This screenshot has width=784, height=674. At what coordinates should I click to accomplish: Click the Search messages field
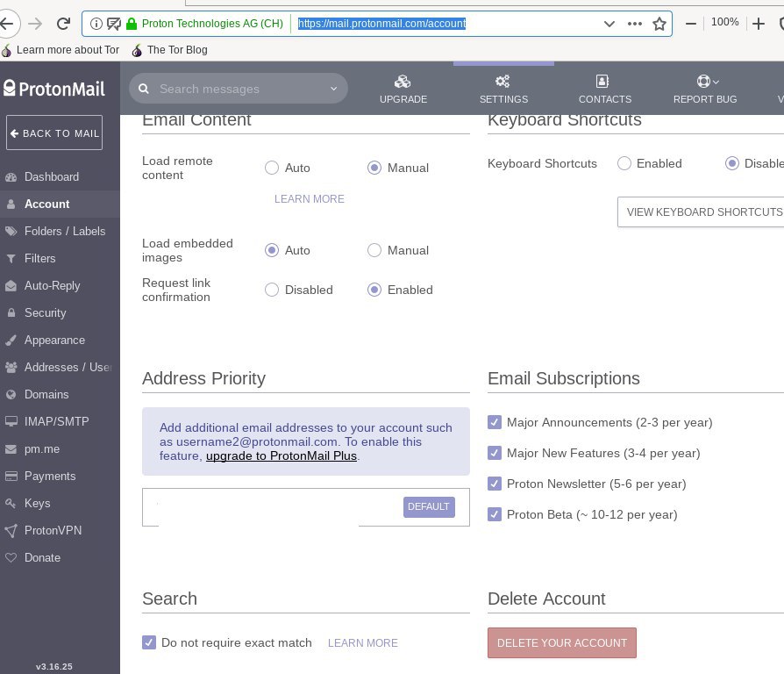coord(239,89)
